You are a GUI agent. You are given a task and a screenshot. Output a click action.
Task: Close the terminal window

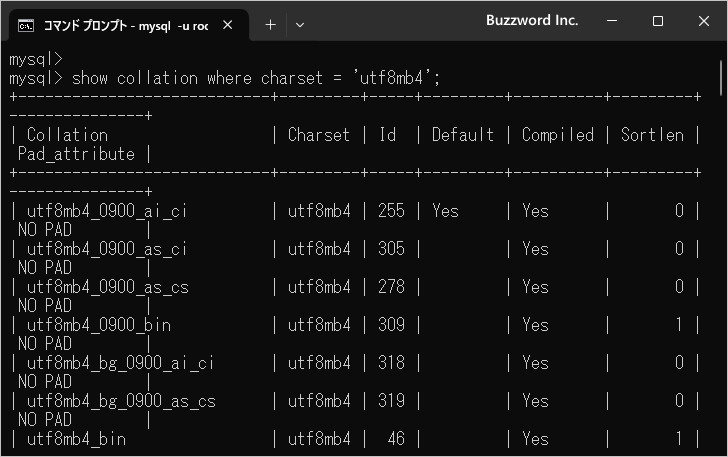(703, 21)
